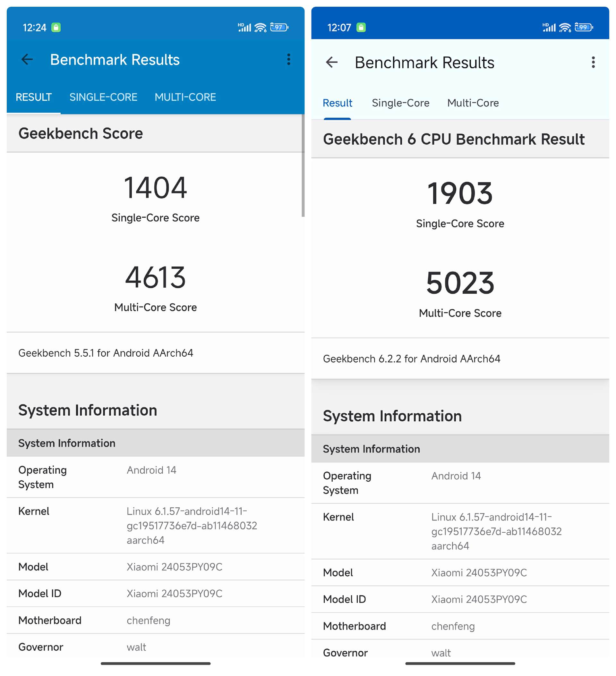Tap the back arrow in the Geekbench 6 screen

(x=331, y=62)
